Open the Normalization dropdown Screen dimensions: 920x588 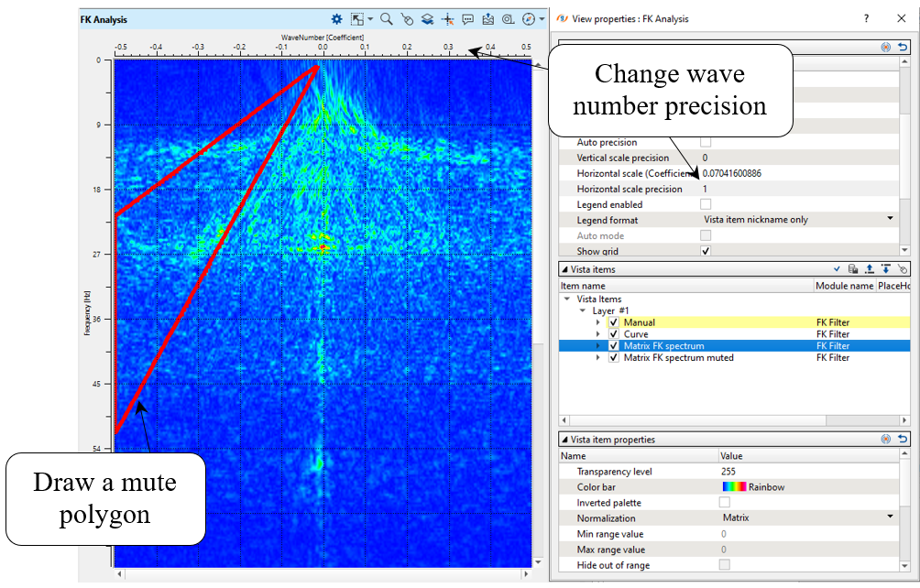tap(890, 517)
